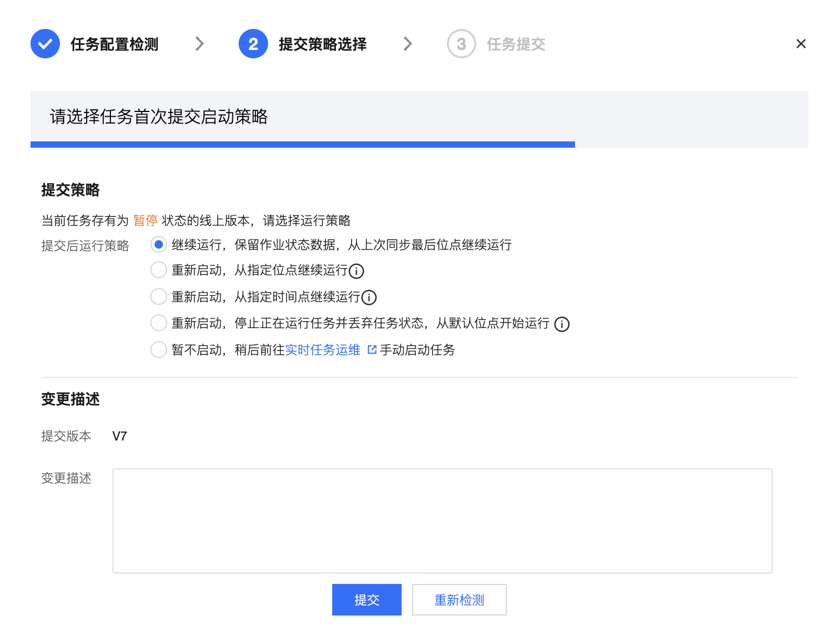The image size is (840, 636).
Task: Click info icon beside 从指定时间点继续运行
Action: 370,298
